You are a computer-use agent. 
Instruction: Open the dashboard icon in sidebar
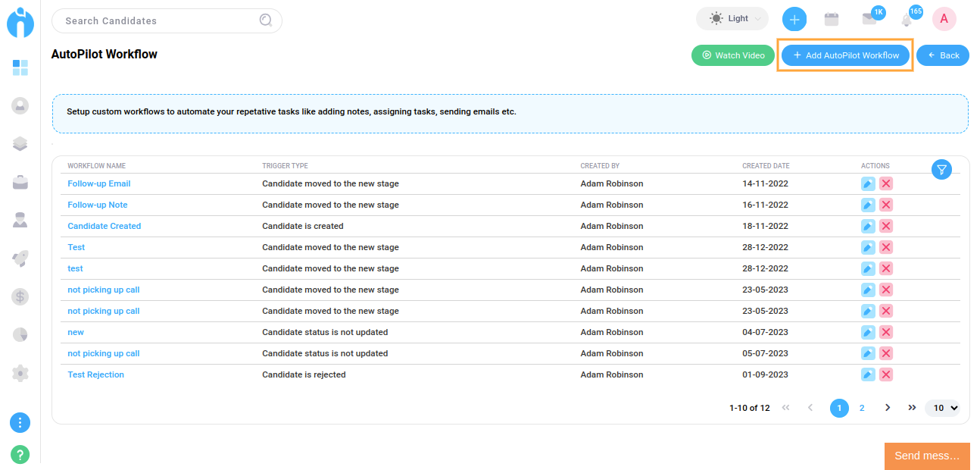point(20,68)
